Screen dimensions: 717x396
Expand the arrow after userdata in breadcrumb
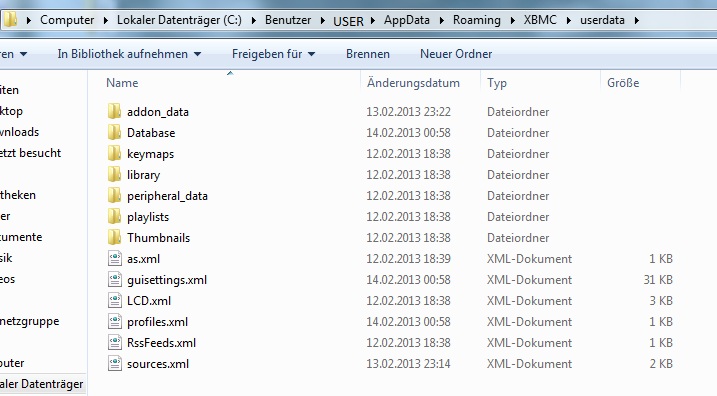(637, 21)
